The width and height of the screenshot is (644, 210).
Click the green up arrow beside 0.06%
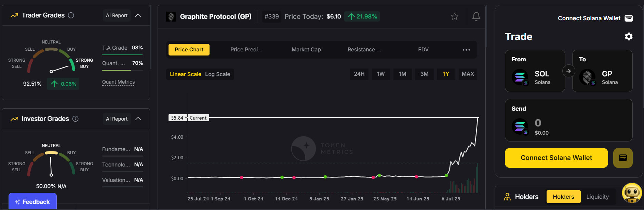[x=54, y=84]
